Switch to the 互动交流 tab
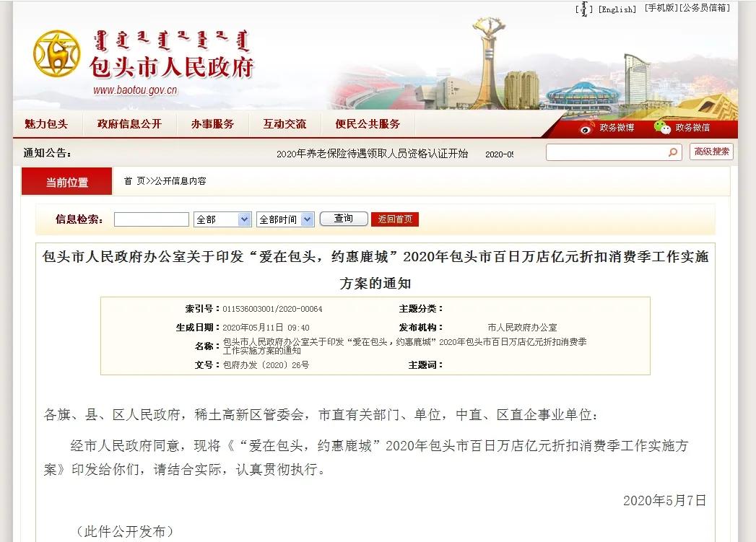This screenshot has height=542, width=756. point(284,123)
